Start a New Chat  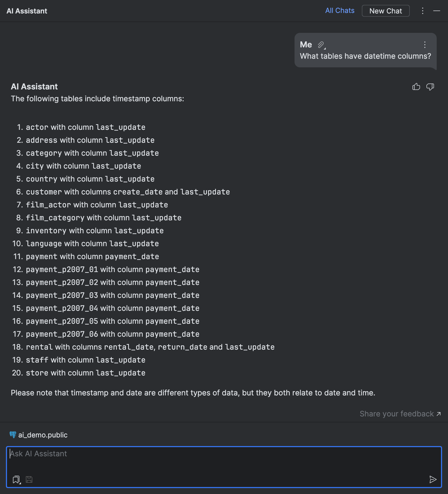386,11
